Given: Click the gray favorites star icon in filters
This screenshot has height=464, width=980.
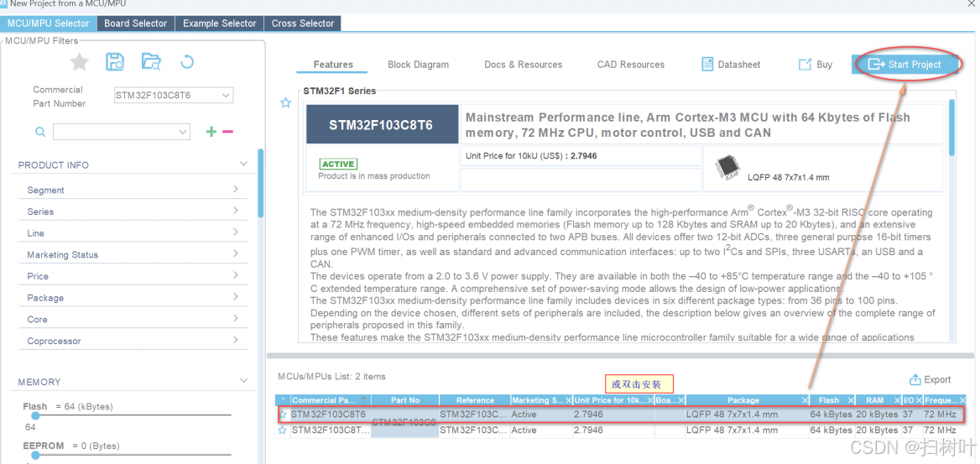Looking at the screenshot, I should [x=80, y=61].
